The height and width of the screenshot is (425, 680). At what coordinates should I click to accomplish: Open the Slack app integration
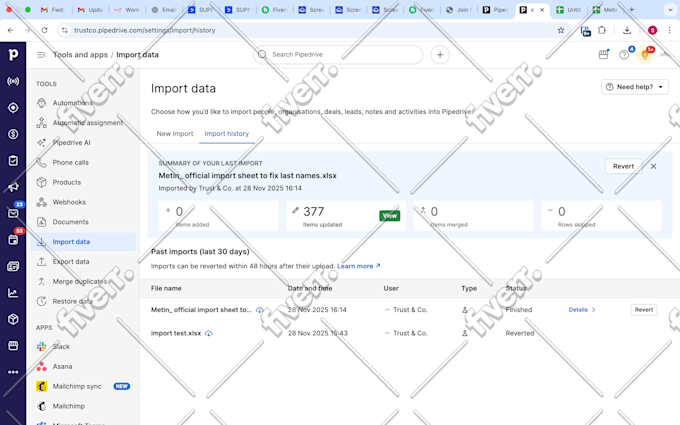tap(61, 347)
